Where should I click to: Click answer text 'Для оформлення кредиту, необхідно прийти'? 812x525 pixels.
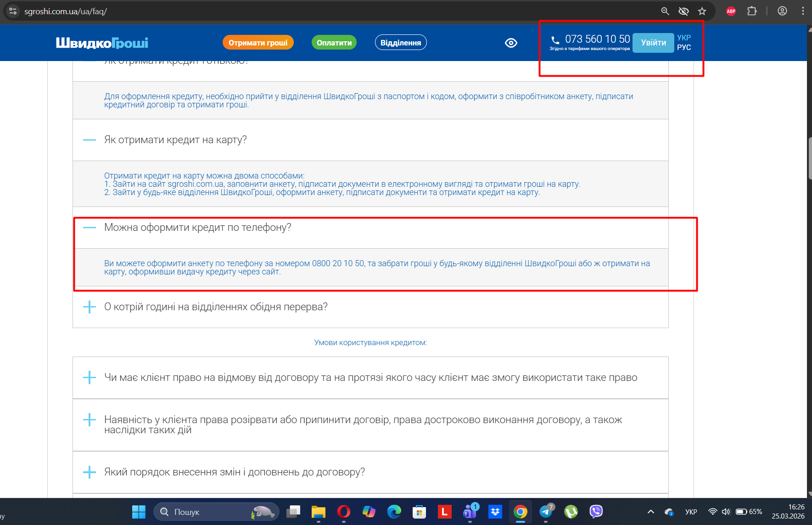[369, 101]
